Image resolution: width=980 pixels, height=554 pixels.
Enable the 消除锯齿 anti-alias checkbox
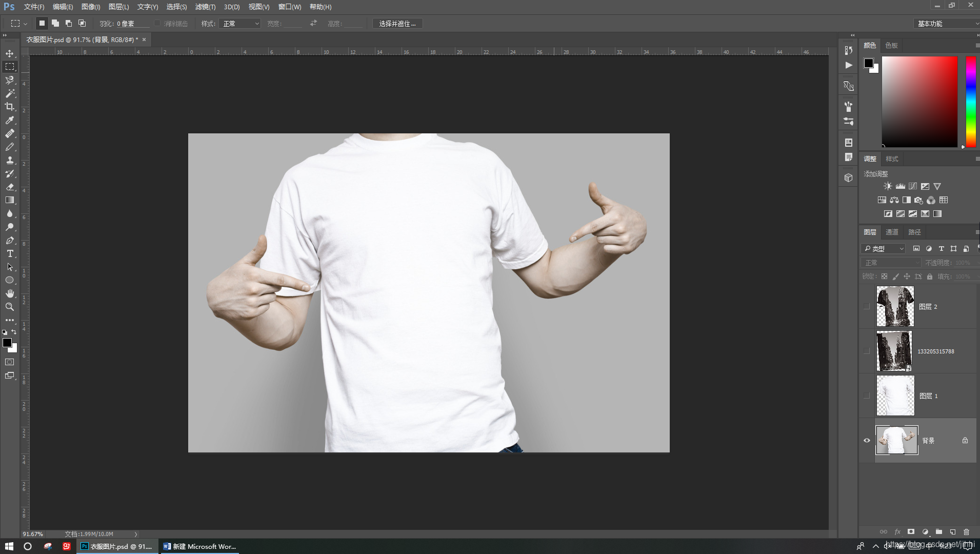[157, 24]
